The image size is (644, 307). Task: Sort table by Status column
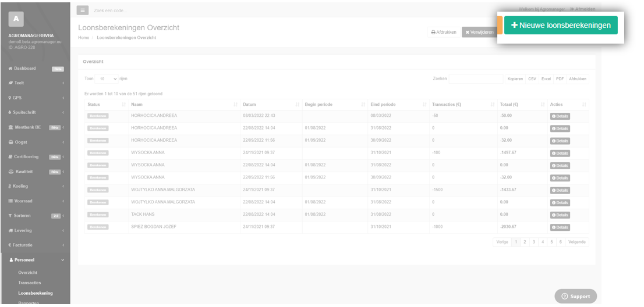click(x=107, y=105)
